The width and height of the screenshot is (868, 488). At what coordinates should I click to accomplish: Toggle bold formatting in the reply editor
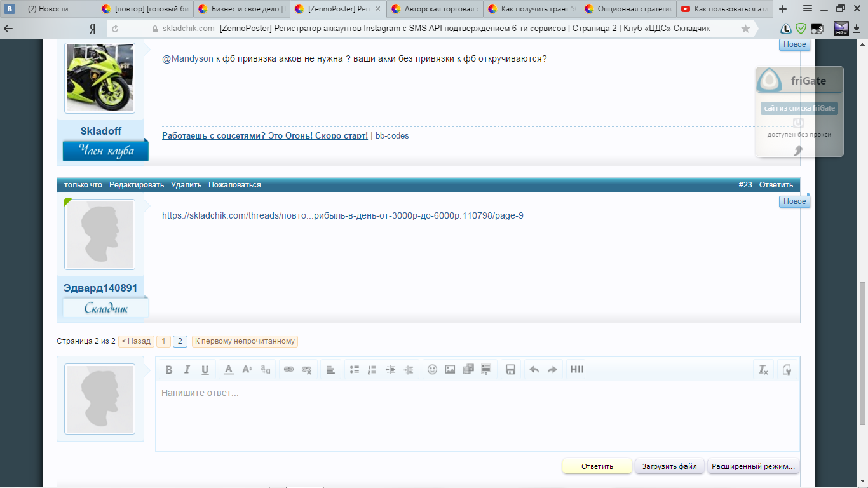(x=169, y=370)
